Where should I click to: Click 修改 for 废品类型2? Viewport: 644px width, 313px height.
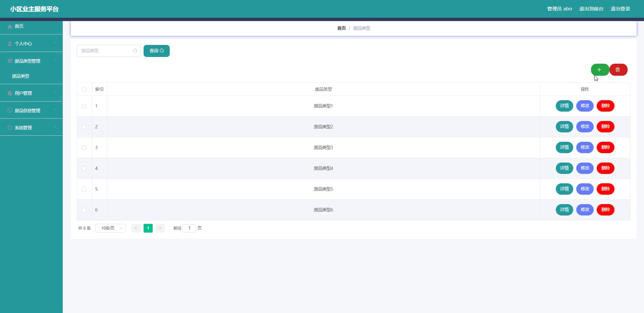pyautogui.click(x=585, y=127)
